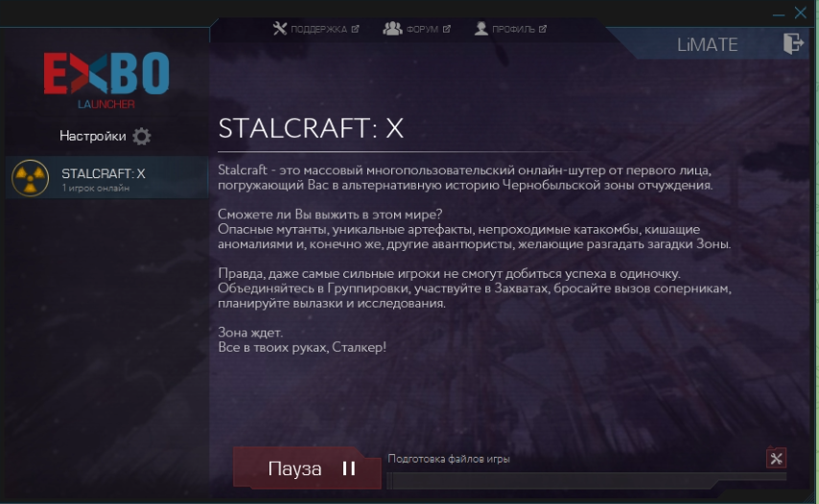Select the STALCRAFT: X game entry
The width and height of the screenshot is (819, 504).
point(107,177)
